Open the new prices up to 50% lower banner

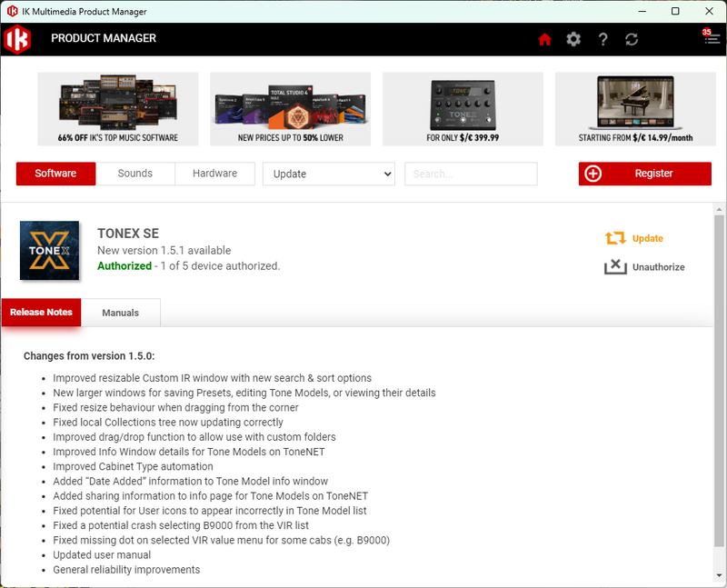(x=290, y=109)
